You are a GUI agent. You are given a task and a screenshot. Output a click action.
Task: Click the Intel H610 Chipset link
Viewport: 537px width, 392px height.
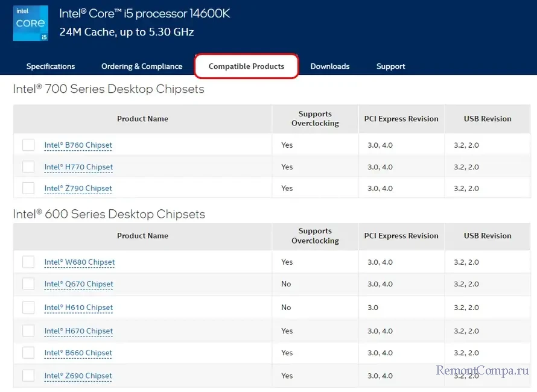coord(78,308)
